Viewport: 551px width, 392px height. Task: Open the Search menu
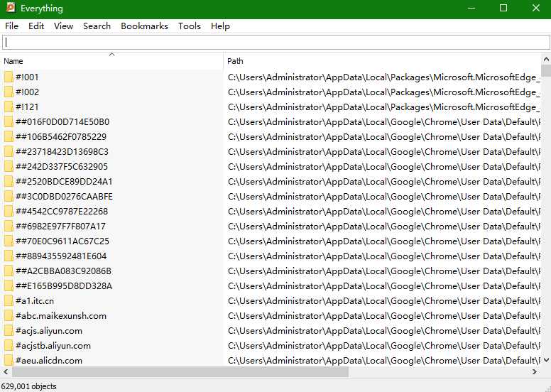(x=97, y=26)
